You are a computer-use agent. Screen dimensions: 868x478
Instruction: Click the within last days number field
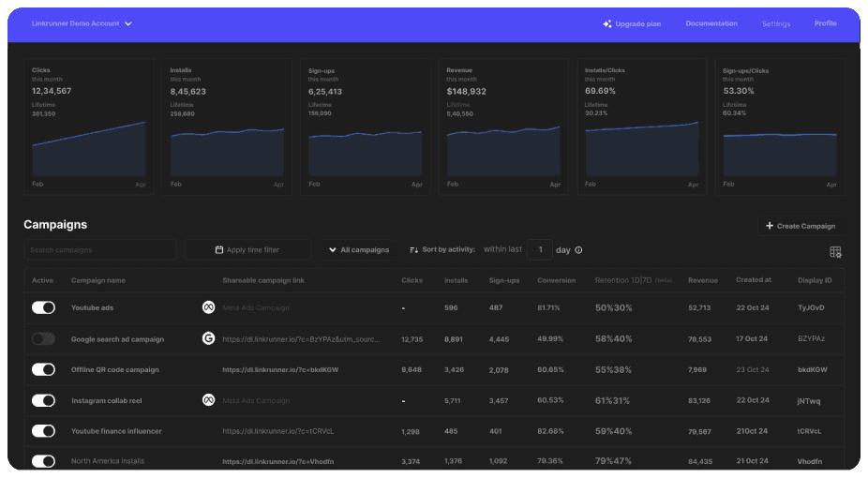click(x=540, y=249)
